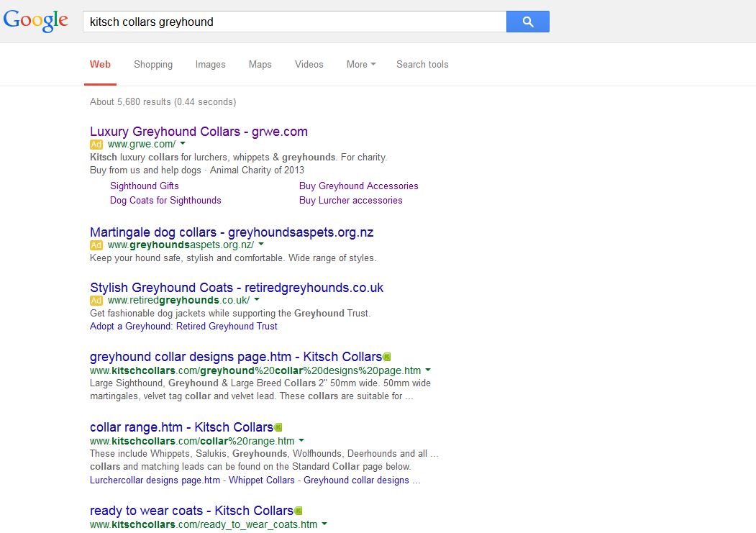The image size is (756, 533).
Task: Expand dropdown arrow next to retiredgreyhounds.co.uk URL
Action: pyautogui.click(x=257, y=300)
